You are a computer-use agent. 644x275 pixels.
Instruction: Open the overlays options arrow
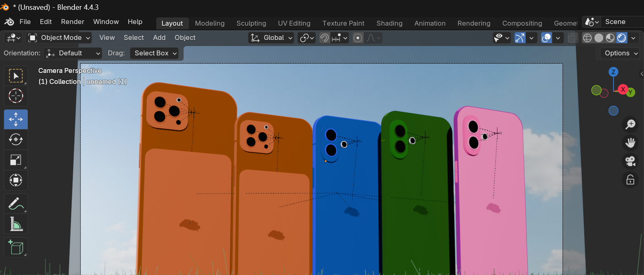click(x=558, y=38)
